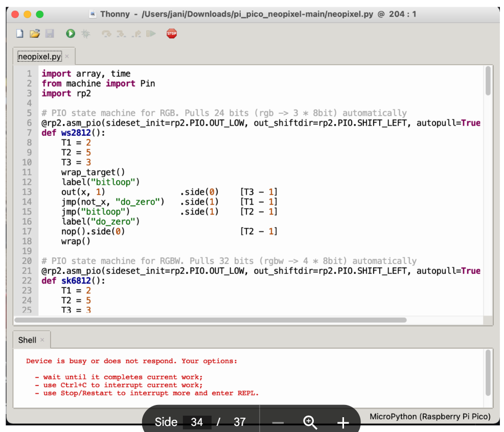This screenshot has height=432, width=504.
Task: Close the neopixel.py tab
Action: pos(67,56)
